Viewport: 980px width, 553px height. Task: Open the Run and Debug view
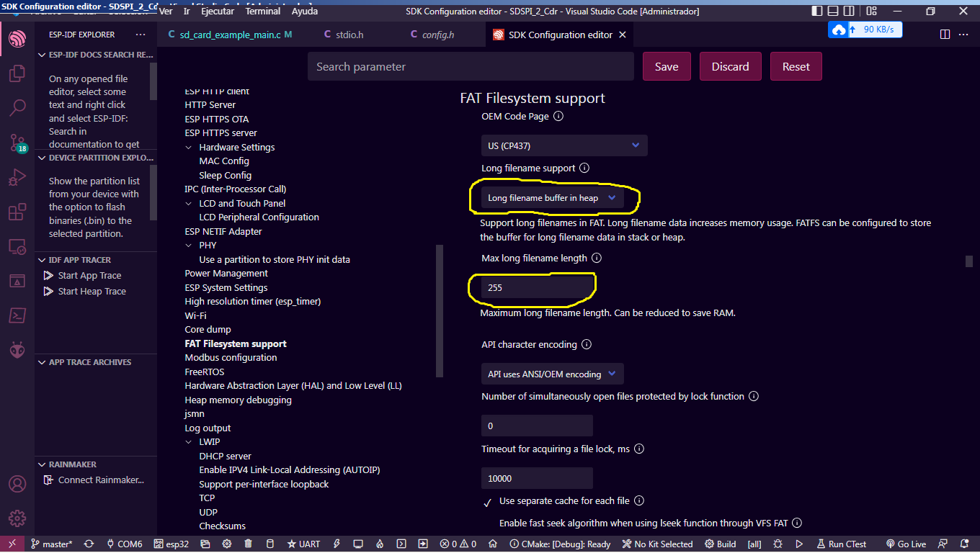[x=17, y=177]
